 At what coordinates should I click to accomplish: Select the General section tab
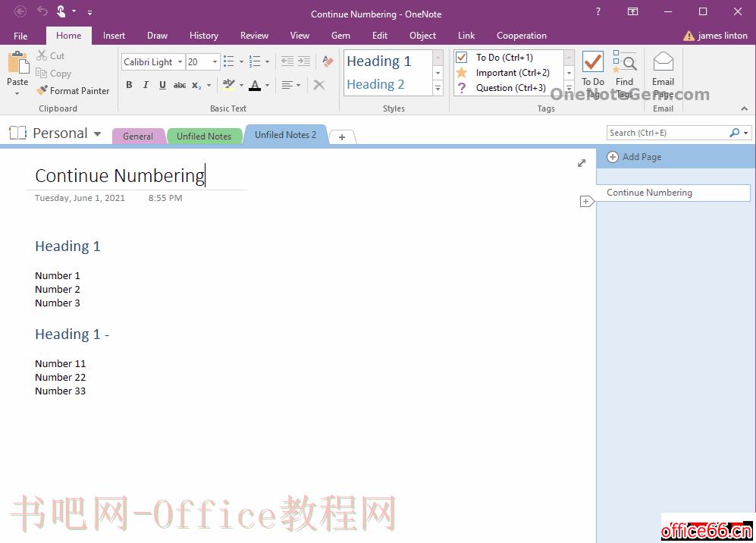tap(138, 136)
